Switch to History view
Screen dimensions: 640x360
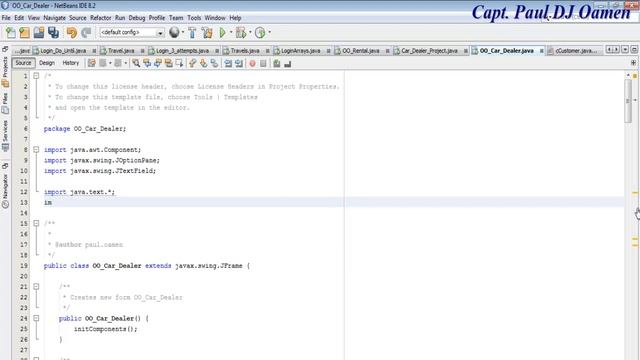click(71, 63)
